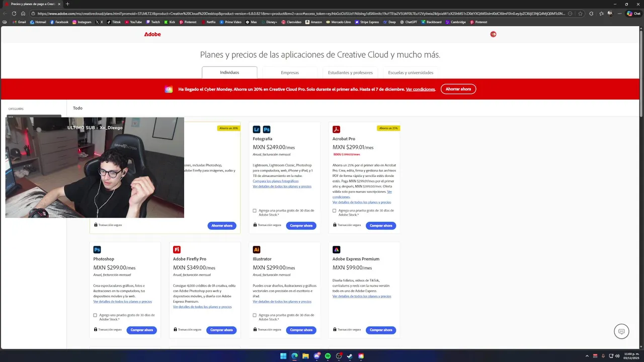Viewport: 644px width, 362px height.
Task: Open the Mercado Libre bookmark
Action: (339, 22)
